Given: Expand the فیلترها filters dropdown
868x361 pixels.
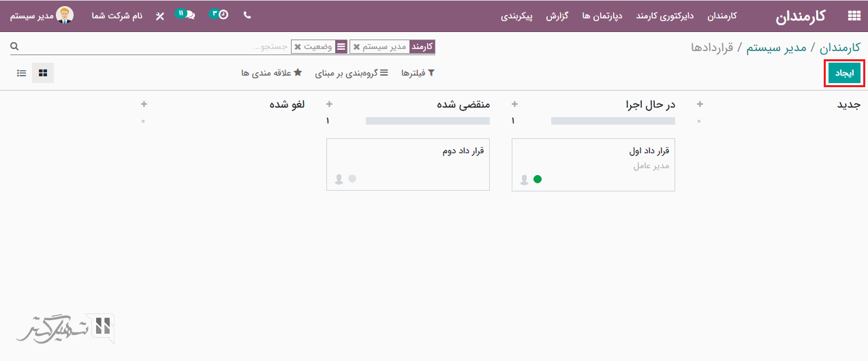Looking at the screenshot, I should tap(418, 73).
